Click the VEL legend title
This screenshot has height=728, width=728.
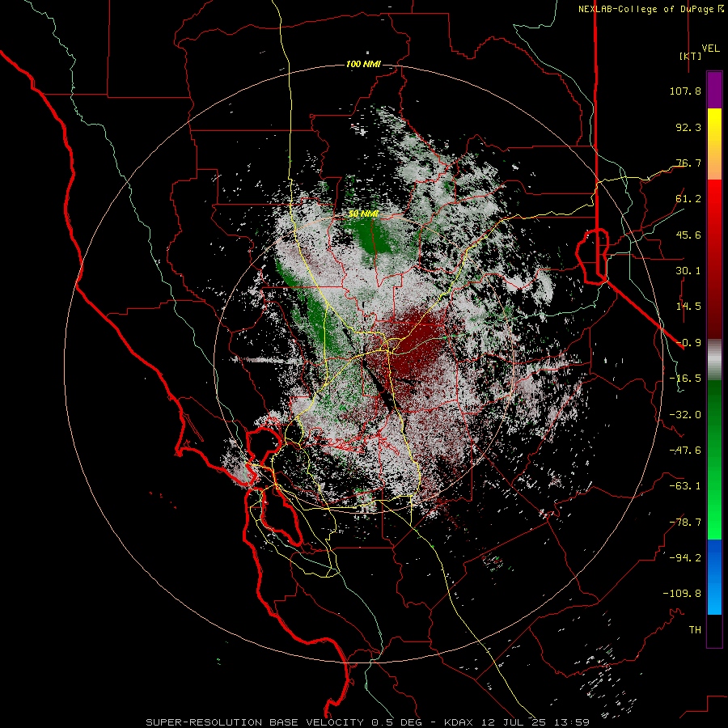click(x=711, y=48)
